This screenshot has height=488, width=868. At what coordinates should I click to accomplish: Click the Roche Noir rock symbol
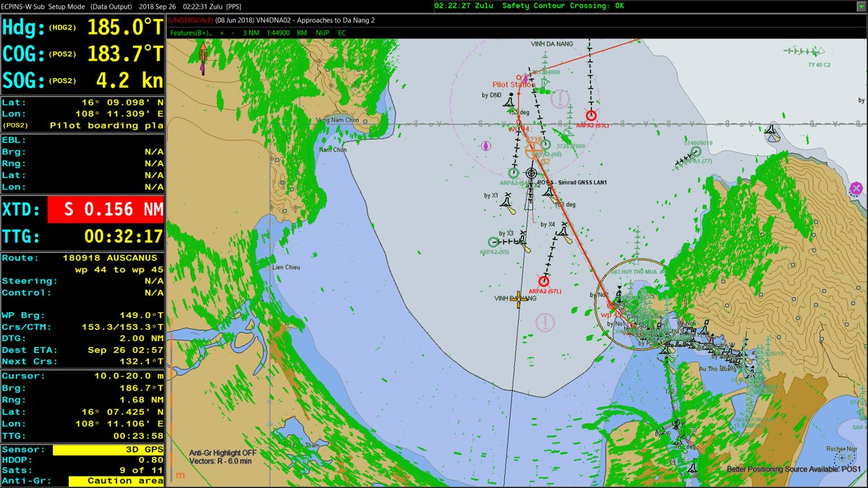[x=841, y=458]
